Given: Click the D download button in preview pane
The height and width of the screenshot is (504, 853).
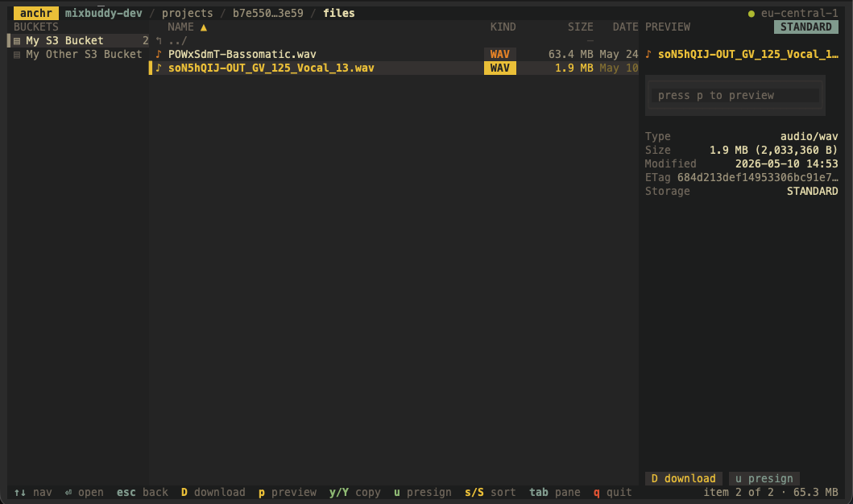Looking at the screenshot, I should click(684, 478).
